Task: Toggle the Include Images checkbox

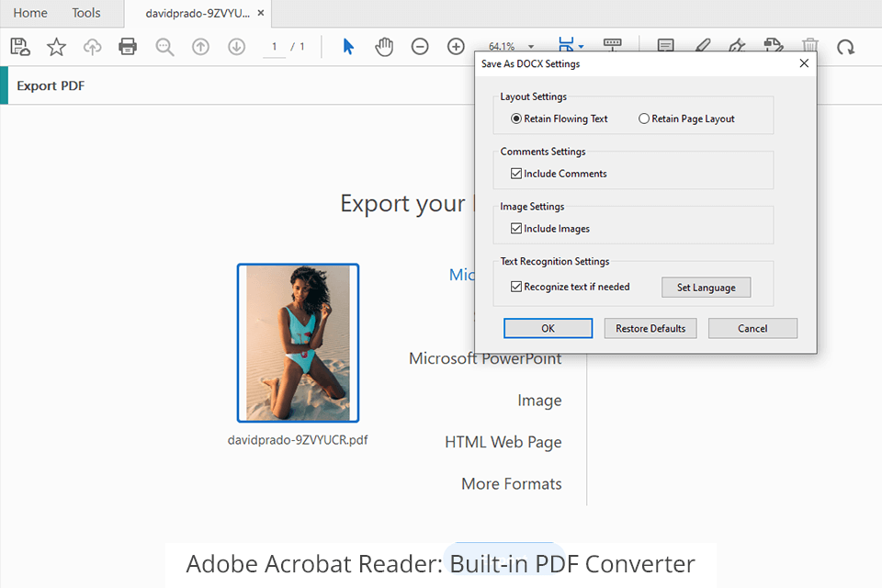Action: click(515, 229)
